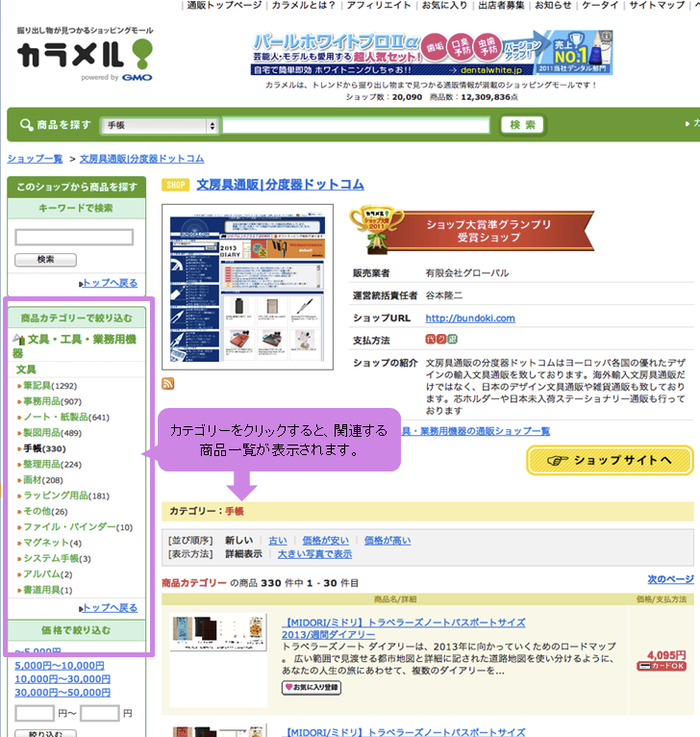This screenshot has width=700, height=737.
Task: Select the ノート・紙製品(641) category
Action: 66,417
